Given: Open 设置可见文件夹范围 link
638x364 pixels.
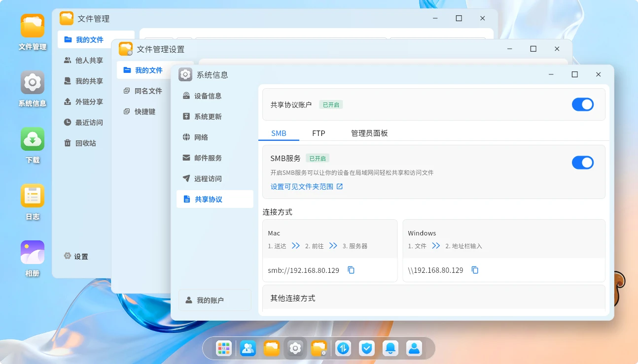Looking at the screenshot, I should [307, 187].
